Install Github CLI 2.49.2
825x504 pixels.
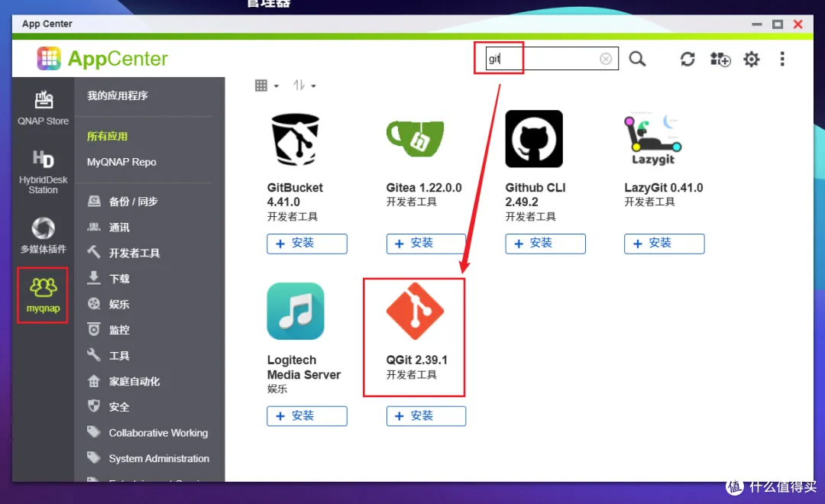[x=545, y=244]
